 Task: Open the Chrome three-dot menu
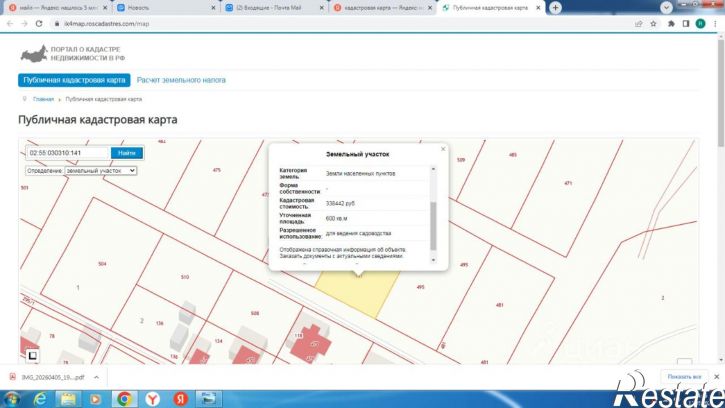point(715,24)
